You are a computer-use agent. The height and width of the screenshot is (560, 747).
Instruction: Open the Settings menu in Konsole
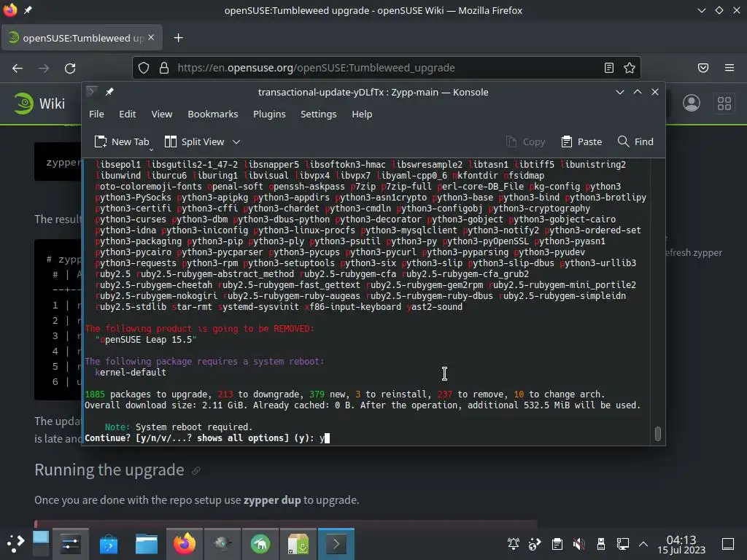[318, 114]
